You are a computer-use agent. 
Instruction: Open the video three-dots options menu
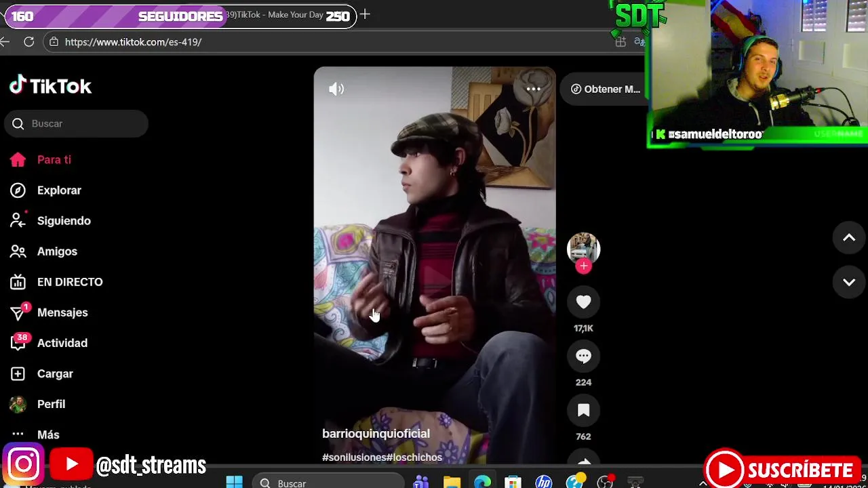click(x=534, y=89)
